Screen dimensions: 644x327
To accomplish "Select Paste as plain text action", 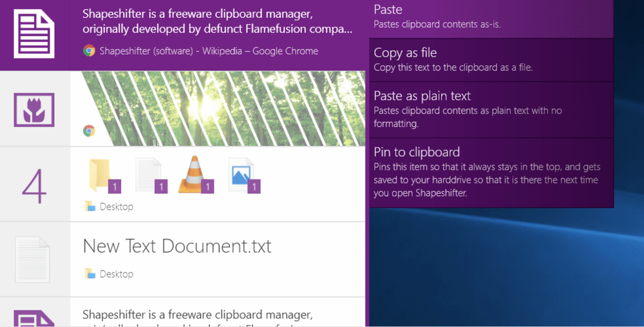I will tap(491, 110).
